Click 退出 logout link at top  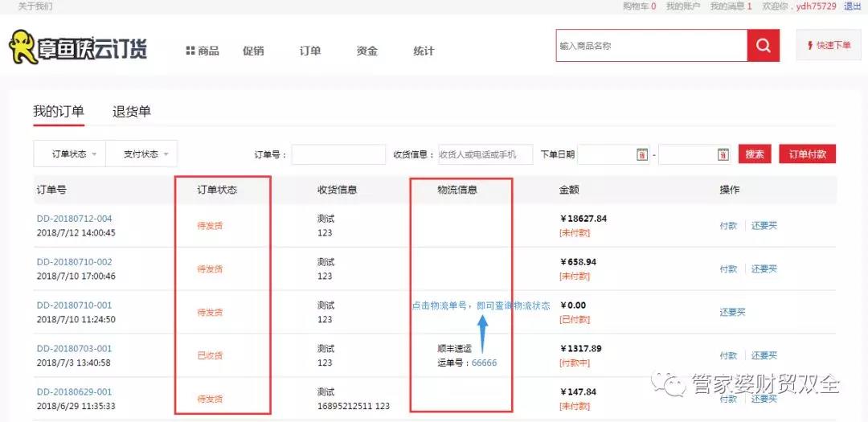click(852, 6)
